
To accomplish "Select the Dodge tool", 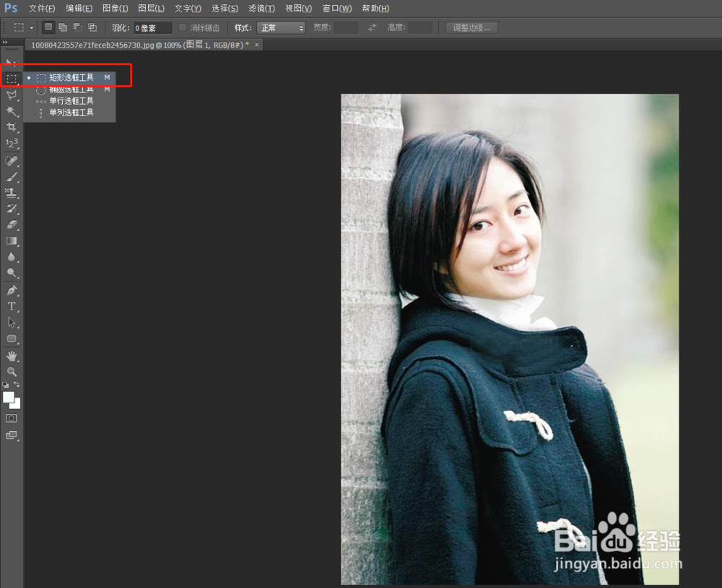I will (11, 273).
